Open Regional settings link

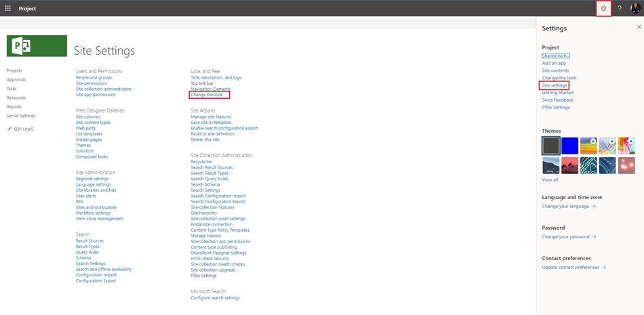92,179
